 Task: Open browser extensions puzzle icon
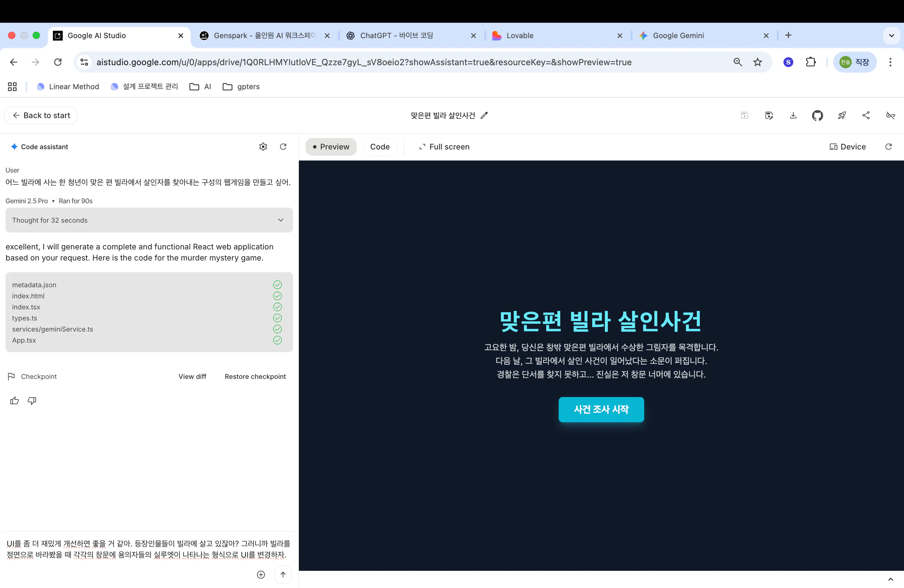coord(811,62)
